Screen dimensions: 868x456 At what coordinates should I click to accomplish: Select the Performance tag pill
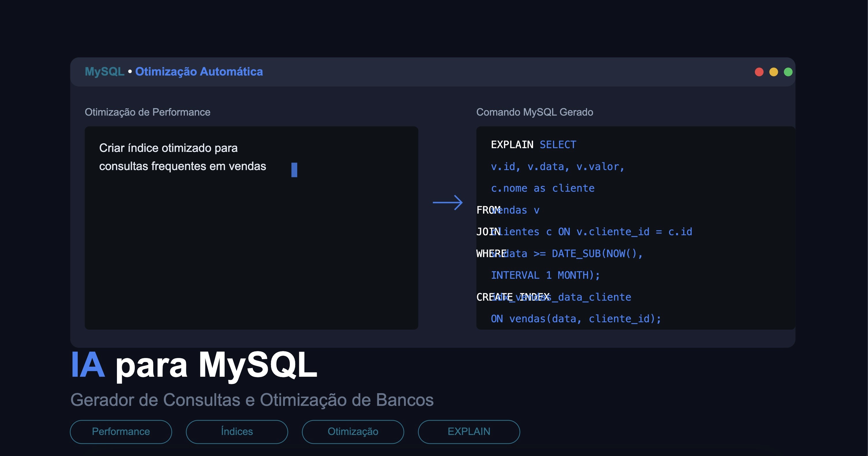pos(121,432)
